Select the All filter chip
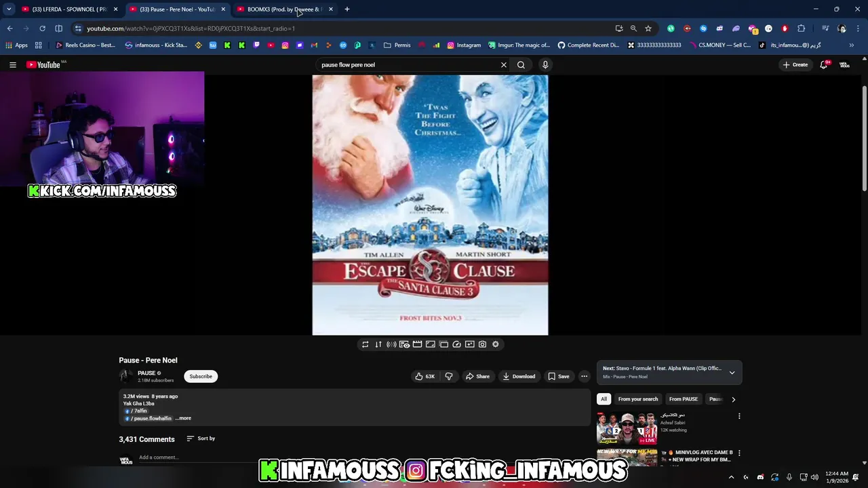The height and width of the screenshot is (488, 868). [x=604, y=399]
